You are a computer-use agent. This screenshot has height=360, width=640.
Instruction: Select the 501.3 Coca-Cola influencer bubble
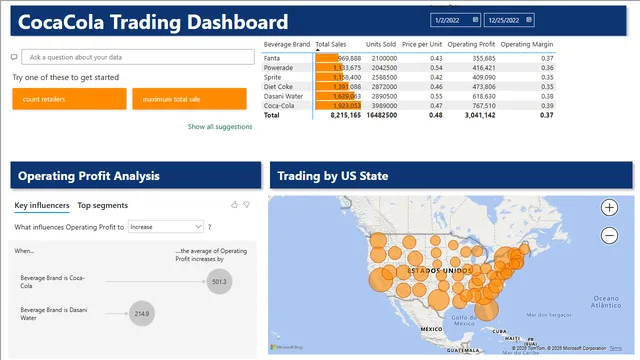219,282
